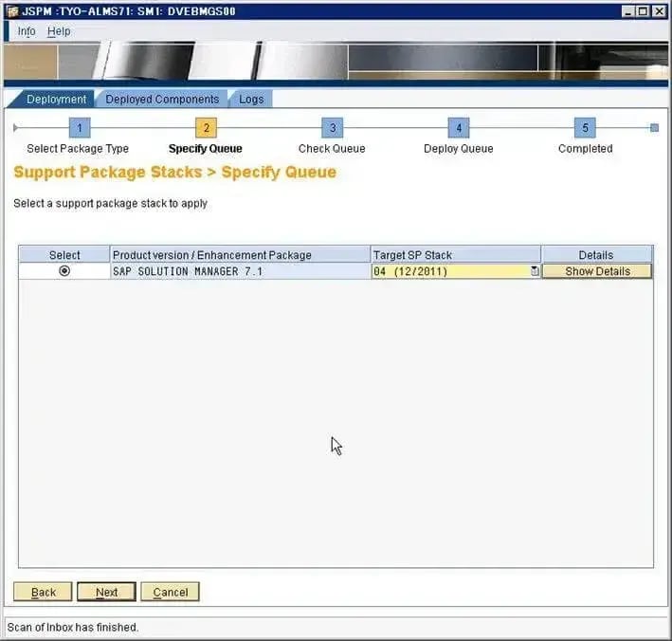Viewport: 672px width, 641px height.
Task: Select the SAP Solution Manager 7.1 radio button
Action: (64, 271)
